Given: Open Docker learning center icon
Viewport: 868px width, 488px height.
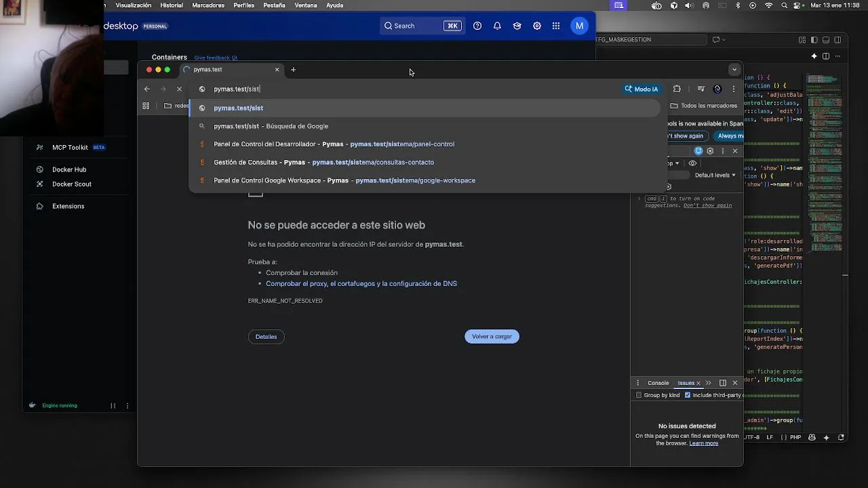Looking at the screenshot, I should coord(517,26).
